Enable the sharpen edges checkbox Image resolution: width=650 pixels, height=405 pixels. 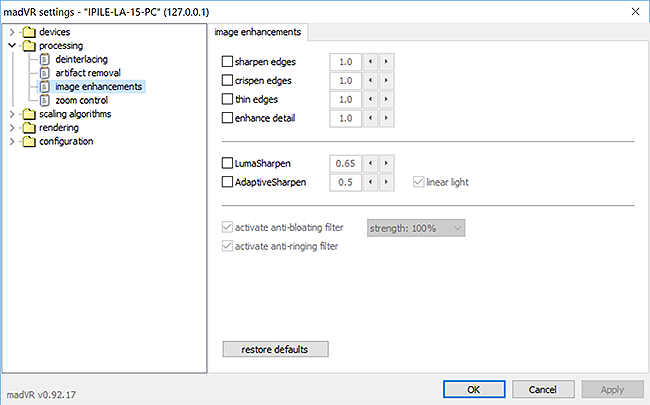[x=227, y=61]
